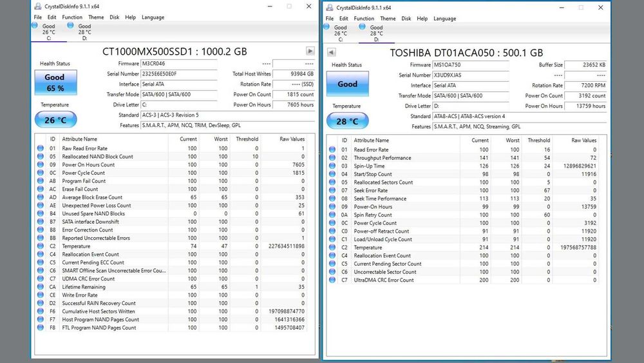
Task: Open Language menu in right window
Action: tap(445, 19)
